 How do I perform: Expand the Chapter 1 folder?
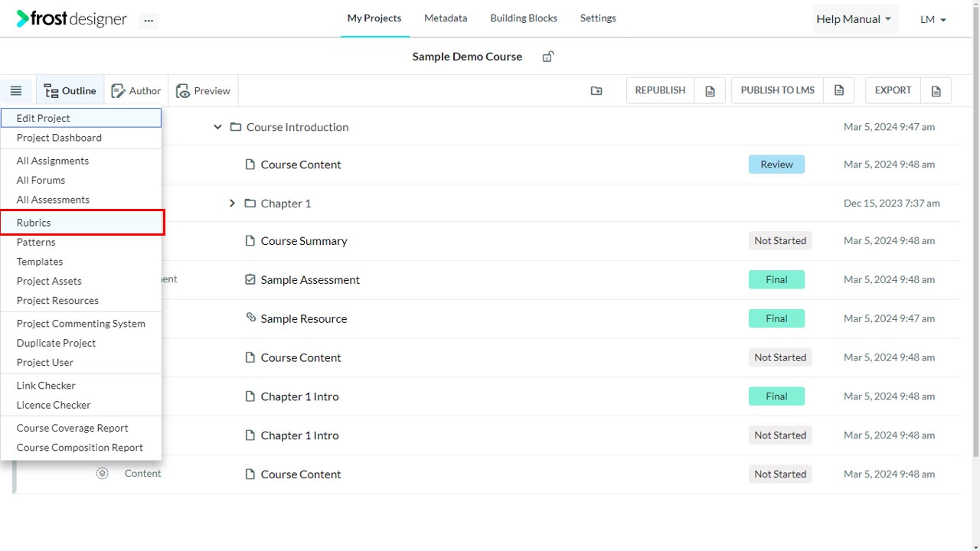point(232,204)
